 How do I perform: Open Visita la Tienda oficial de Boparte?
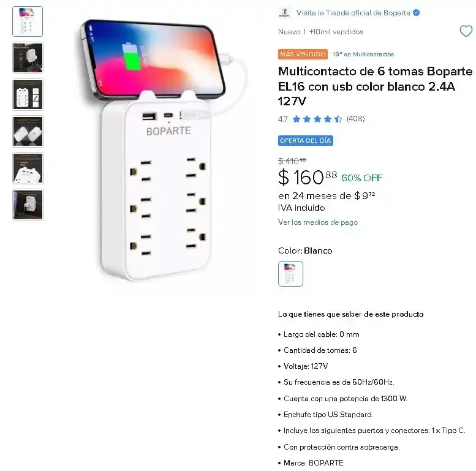click(x=353, y=13)
